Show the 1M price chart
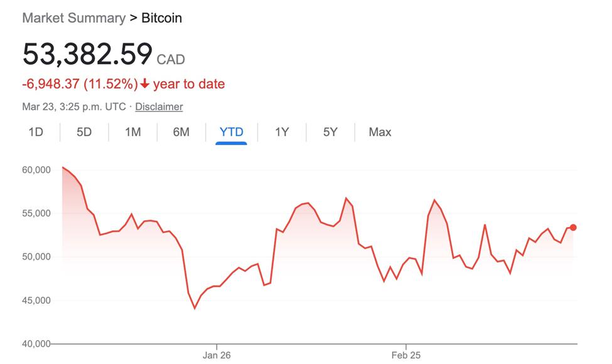Image resolution: width=612 pixels, height=364 pixels. [132, 132]
